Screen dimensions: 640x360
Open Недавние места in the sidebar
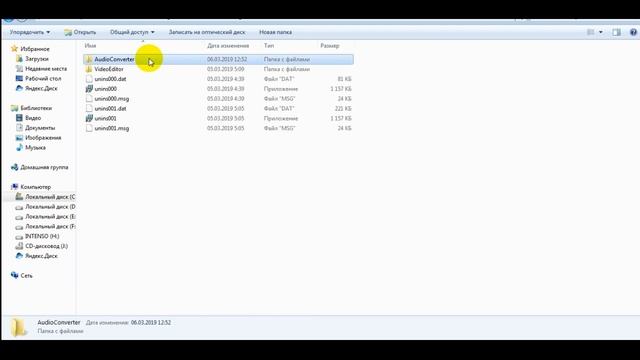46,69
